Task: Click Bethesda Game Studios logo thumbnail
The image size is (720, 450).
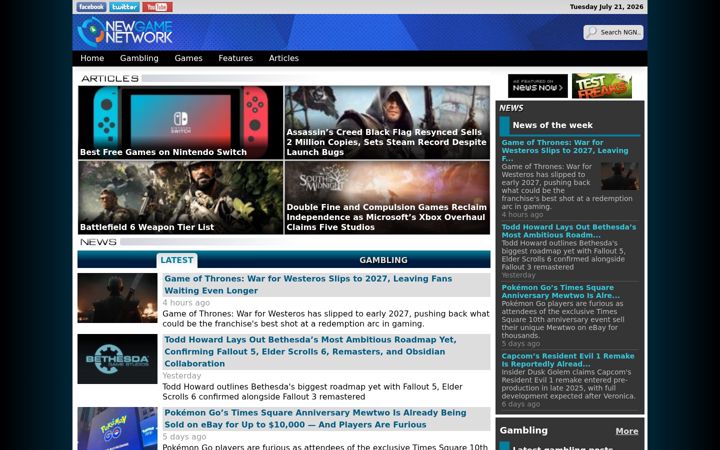Action: (117, 359)
